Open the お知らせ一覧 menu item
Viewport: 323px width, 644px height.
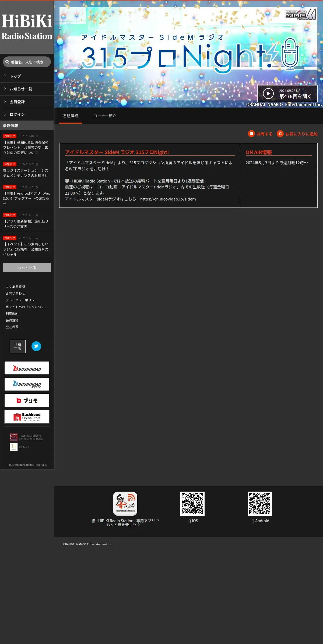click(27, 89)
